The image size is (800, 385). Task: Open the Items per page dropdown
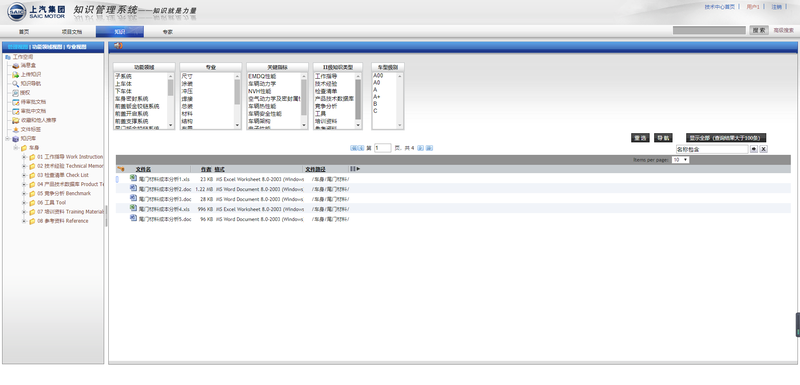(680, 160)
